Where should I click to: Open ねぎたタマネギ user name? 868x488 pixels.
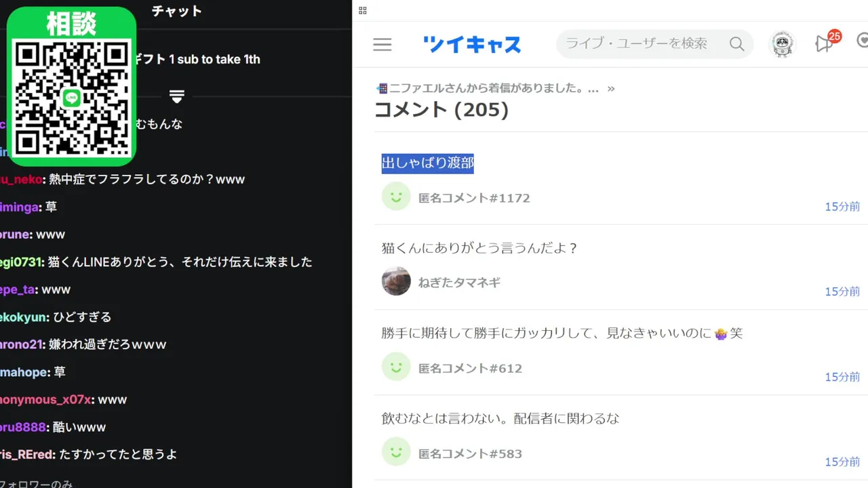coord(459,283)
